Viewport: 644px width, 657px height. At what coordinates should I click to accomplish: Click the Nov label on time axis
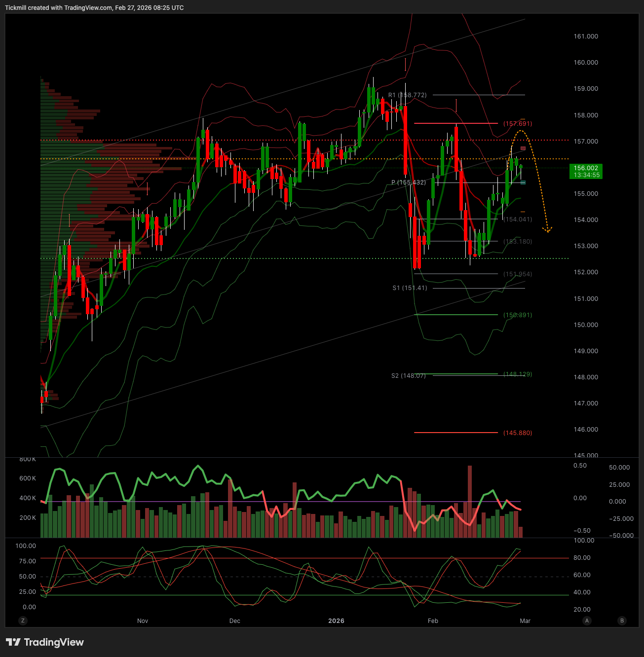click(143, 620)
